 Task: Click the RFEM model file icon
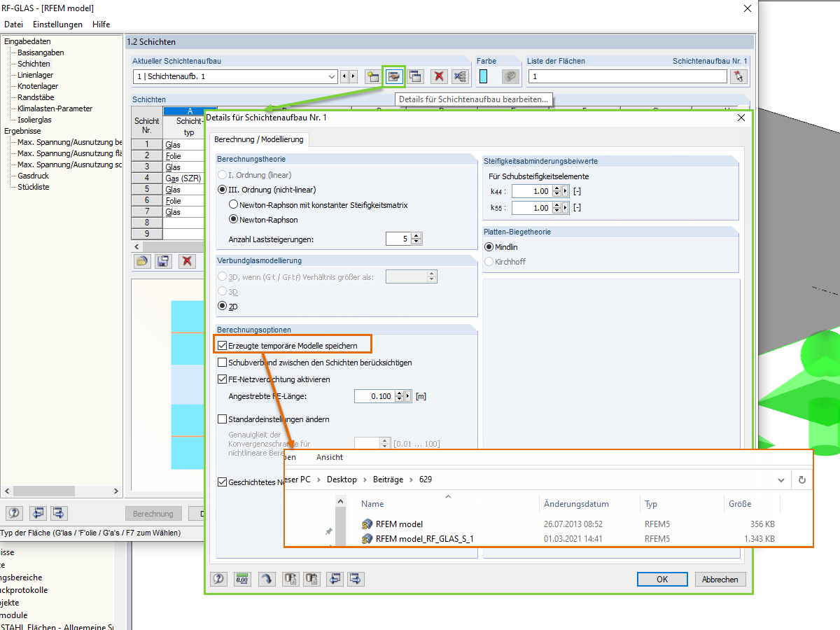tap(367, 524)
